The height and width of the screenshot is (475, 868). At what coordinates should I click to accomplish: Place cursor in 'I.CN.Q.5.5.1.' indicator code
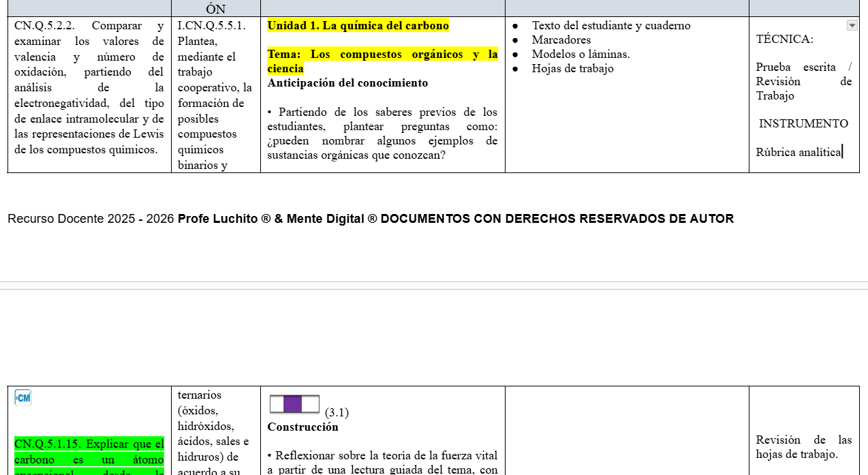211,26
